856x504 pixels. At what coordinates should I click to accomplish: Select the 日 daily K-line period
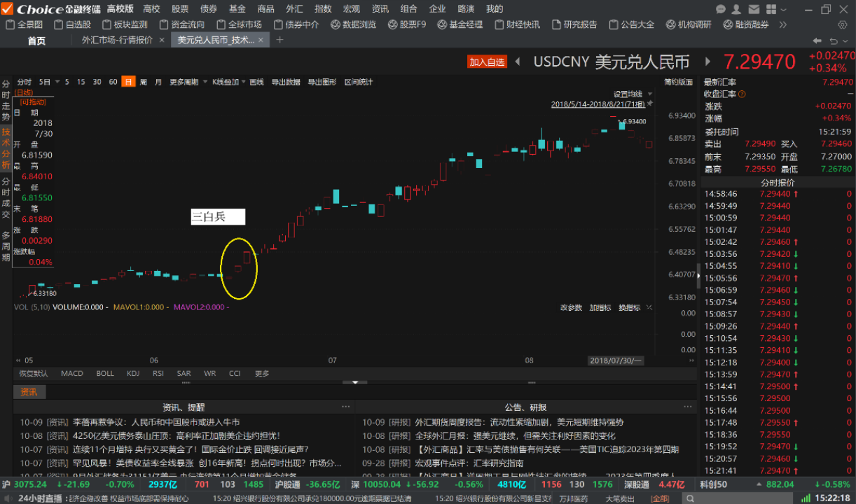point(127,82)
